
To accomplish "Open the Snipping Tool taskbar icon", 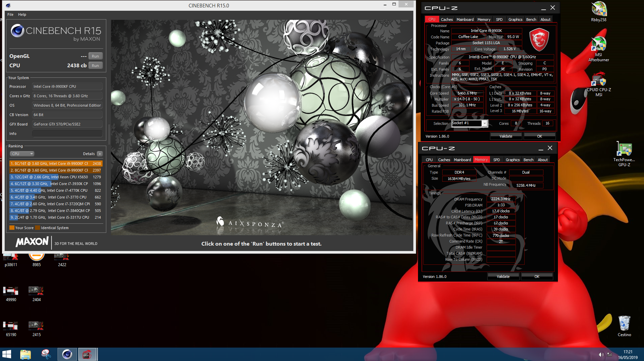I will tap(46, 354).
